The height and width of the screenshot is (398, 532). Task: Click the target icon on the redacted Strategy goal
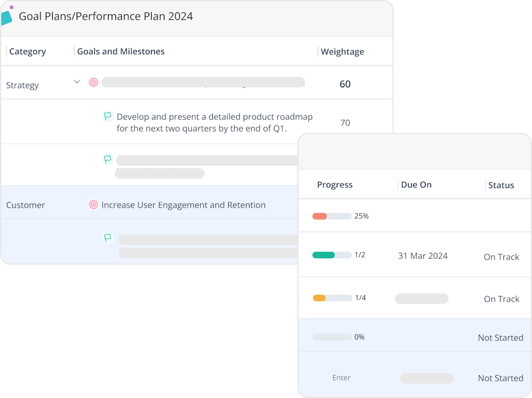pos(93,82)
